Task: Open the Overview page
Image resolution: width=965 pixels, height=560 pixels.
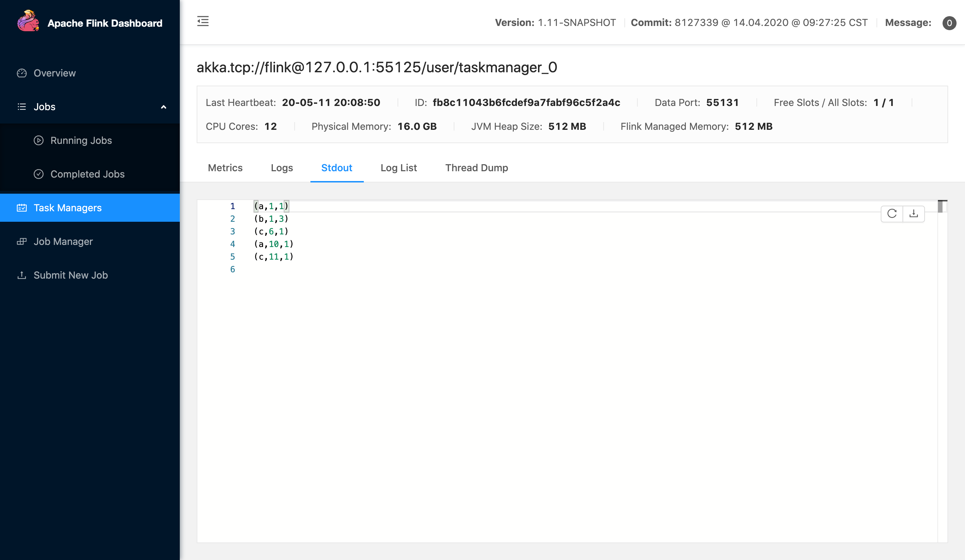Action: [x=90, y=73]
